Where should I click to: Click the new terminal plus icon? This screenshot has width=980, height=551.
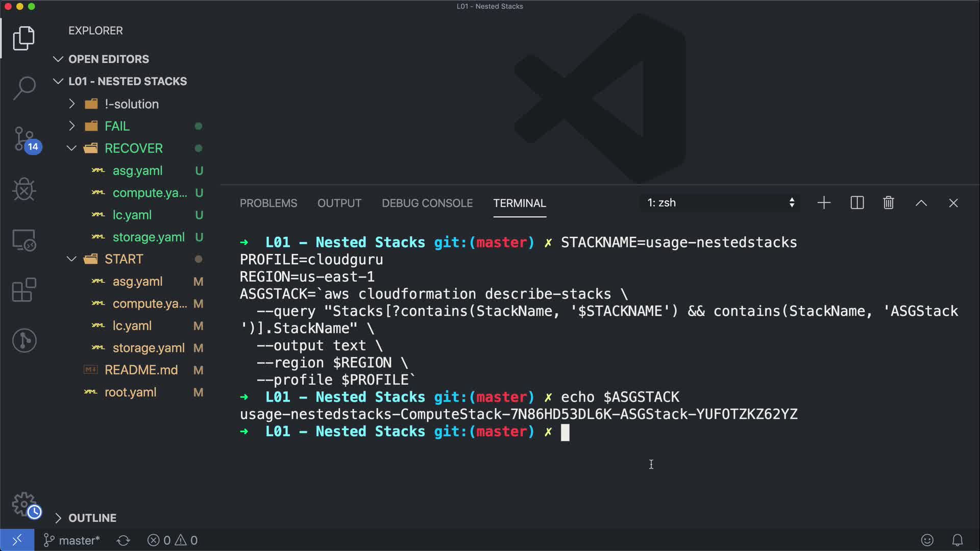click(x=824, y=203)
